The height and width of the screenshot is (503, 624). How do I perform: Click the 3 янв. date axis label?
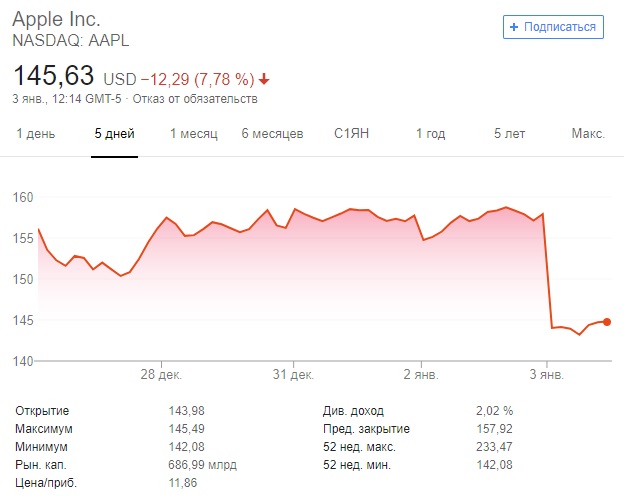pyautogui.click(x=546, y=375)
